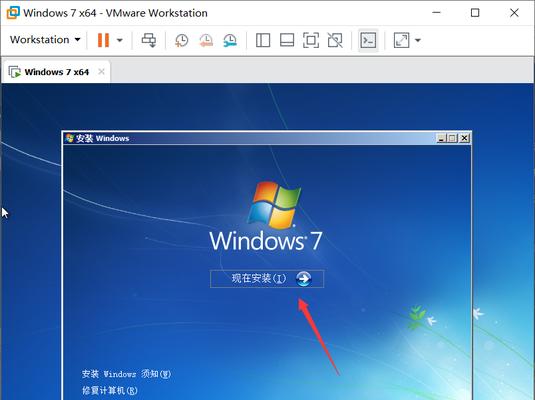Toggle Unity mode icon
This screenshot has height=400, width=535.
335,40
